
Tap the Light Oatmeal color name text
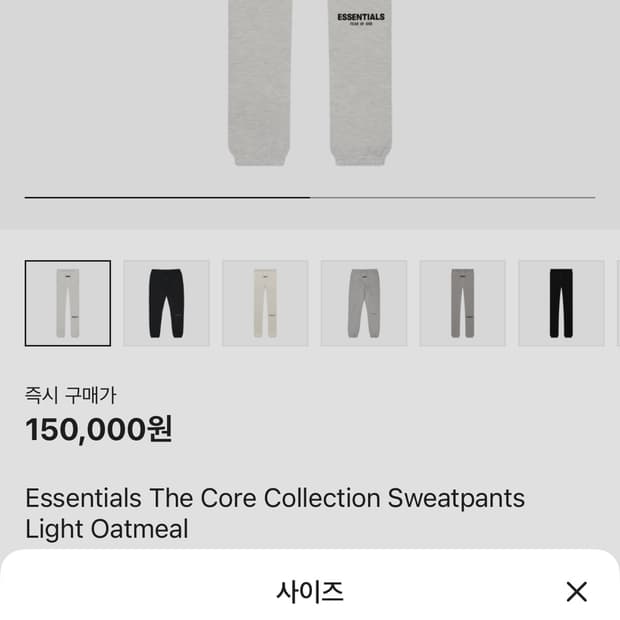pos(107,529)
